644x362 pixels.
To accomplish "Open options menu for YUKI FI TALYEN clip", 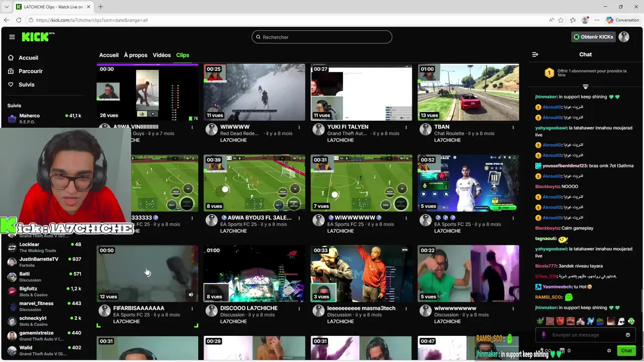I will [x=406, y=127].
